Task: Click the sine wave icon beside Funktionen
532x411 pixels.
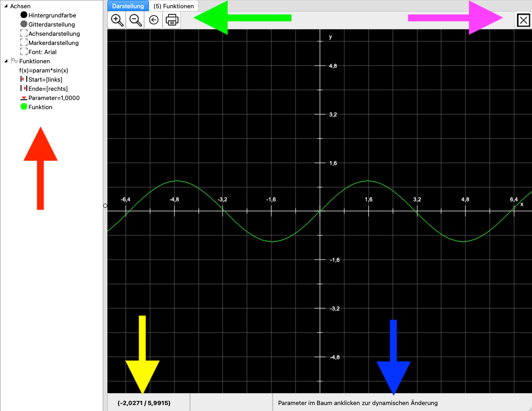Action: click(x=15, y=61)
